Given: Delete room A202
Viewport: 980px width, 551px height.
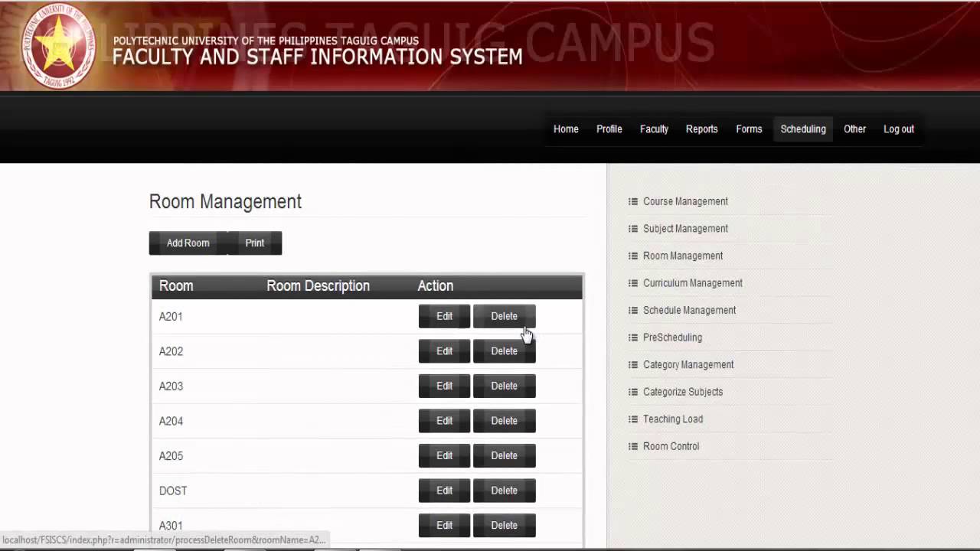Looking at the screenshot, I should [x=504, y=351].
